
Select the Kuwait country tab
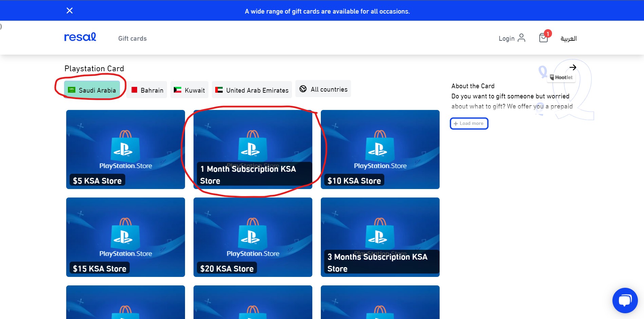[x=189, y=90]
